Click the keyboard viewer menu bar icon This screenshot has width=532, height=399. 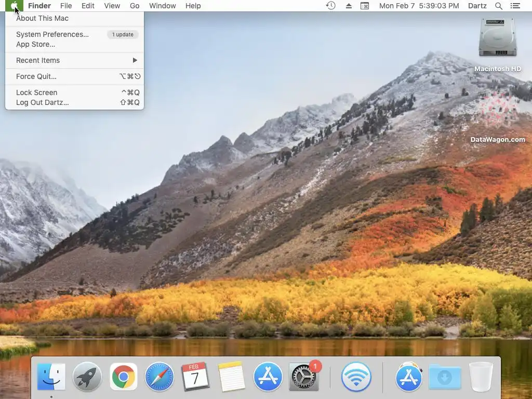pos(365,6)
